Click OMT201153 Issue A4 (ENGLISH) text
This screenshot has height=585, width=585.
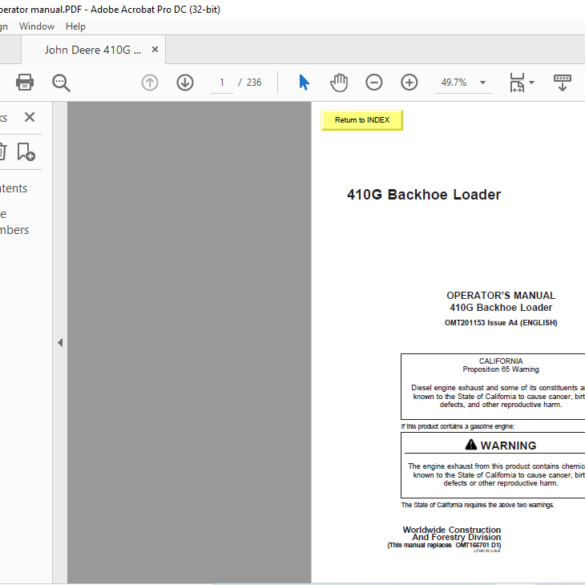[501, 323]
